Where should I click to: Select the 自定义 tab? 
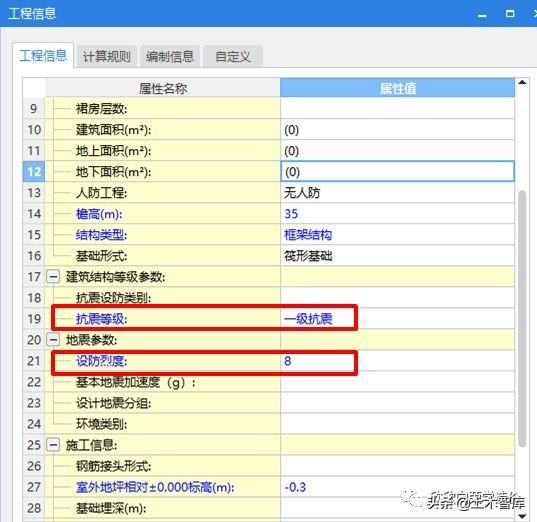(233, 56)
